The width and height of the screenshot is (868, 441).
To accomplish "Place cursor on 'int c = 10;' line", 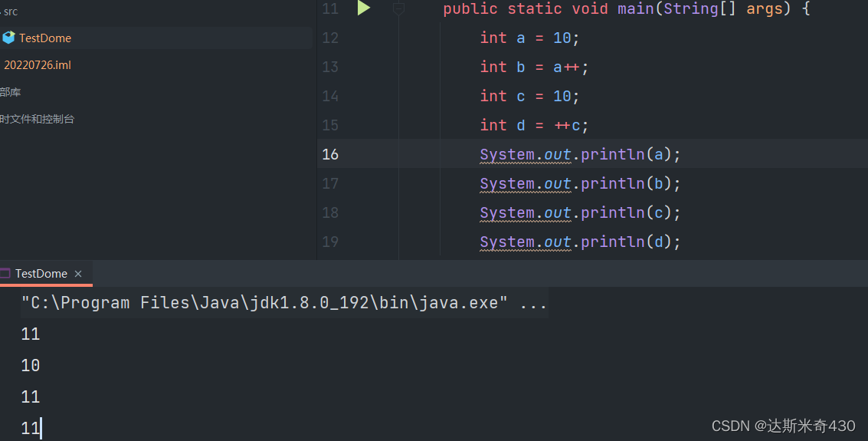I will (530, 96).
